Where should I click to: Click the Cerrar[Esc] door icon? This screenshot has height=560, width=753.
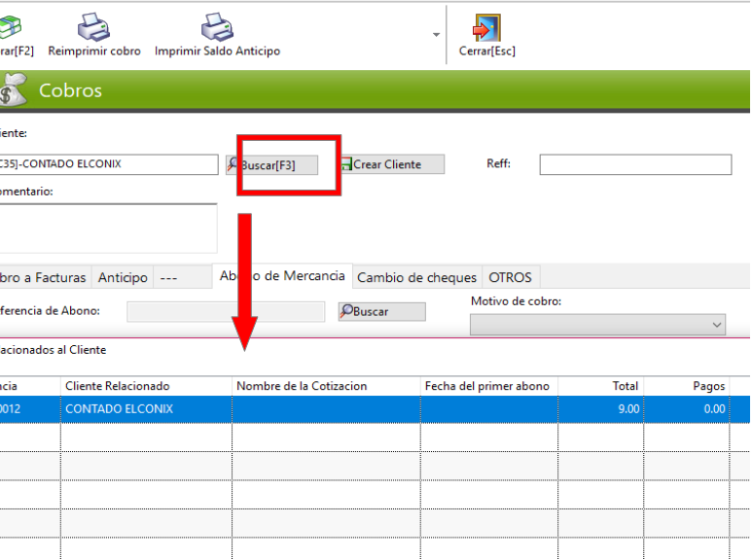coord(486,28)
